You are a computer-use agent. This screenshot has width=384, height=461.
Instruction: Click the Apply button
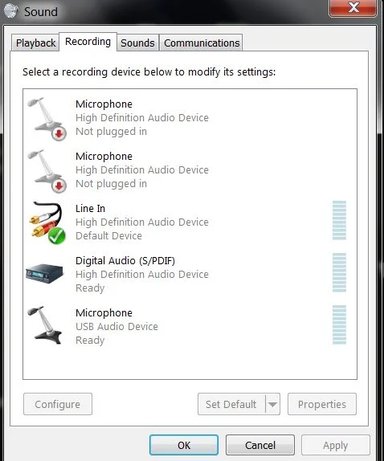click(336, 445)
